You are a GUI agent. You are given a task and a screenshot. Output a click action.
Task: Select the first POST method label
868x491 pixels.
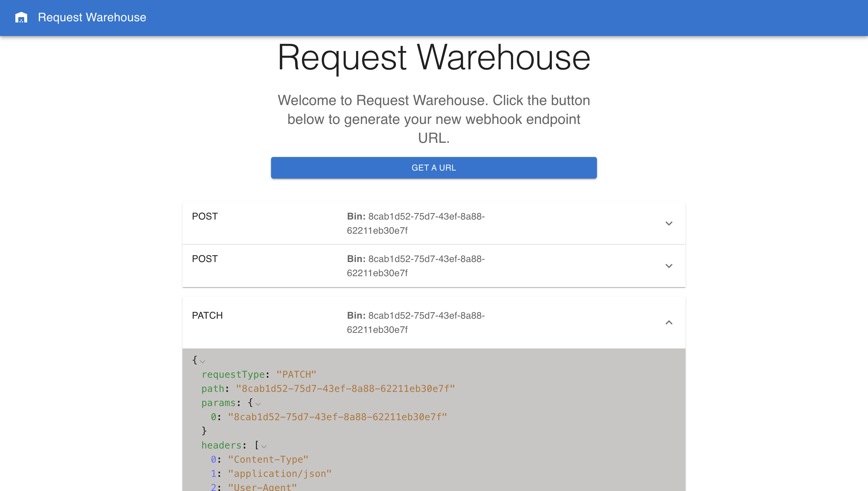pos(205,217)
